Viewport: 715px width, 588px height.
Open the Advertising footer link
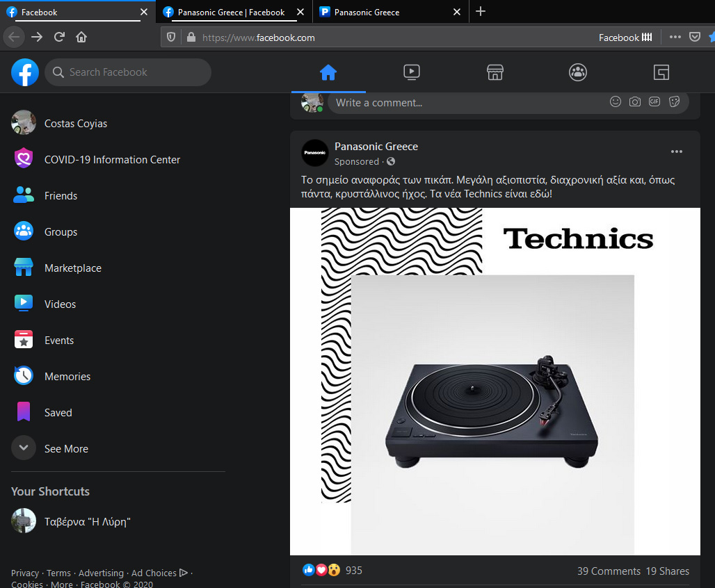click(102, 573)
